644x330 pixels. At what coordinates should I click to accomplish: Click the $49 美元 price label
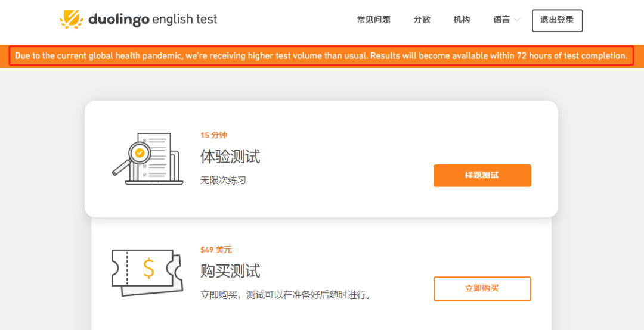pos(216,250)
